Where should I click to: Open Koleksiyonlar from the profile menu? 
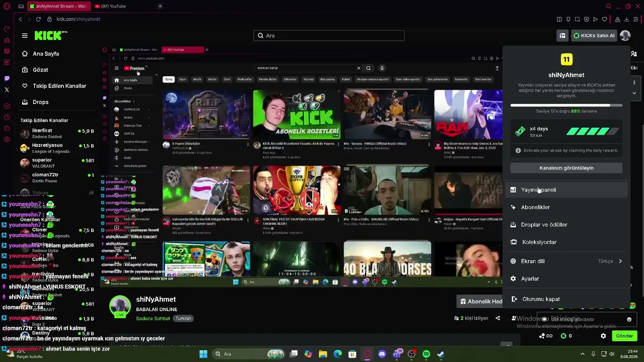coord(567,242)
